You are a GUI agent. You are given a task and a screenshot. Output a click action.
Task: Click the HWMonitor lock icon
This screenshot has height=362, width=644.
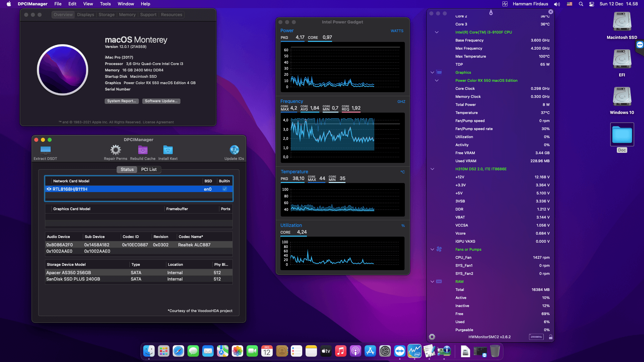click(x=550, y=337)
